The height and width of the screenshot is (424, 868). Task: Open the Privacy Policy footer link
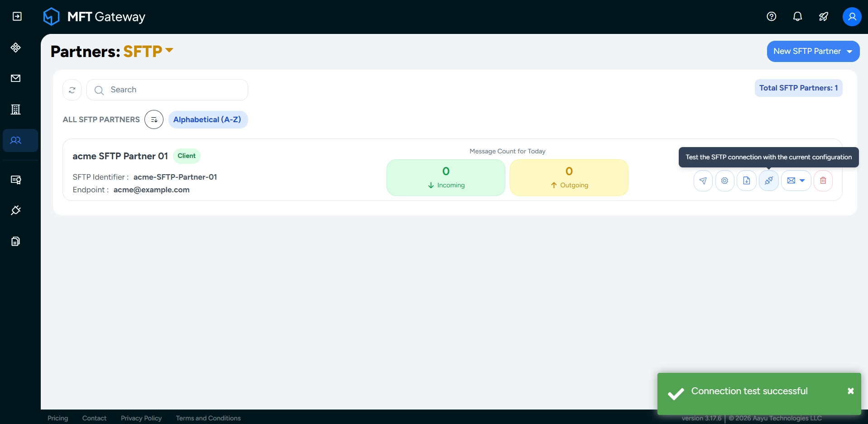click(141, 418)
